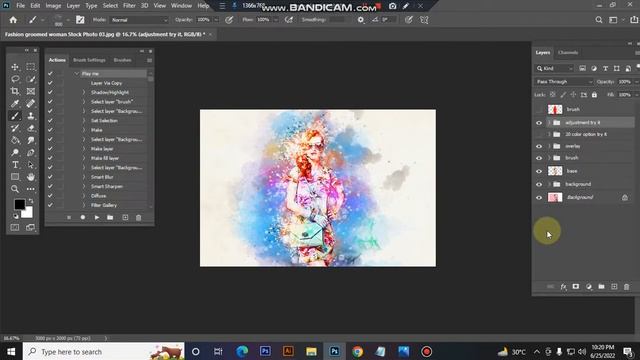Open brush Mode dropdown set to Normal

(x=139, y=20)
